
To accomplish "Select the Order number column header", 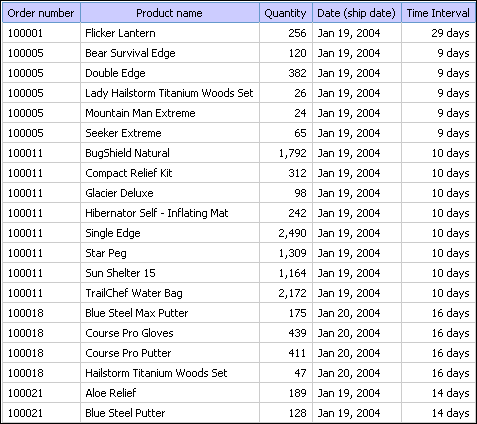I will click(41, 13).
